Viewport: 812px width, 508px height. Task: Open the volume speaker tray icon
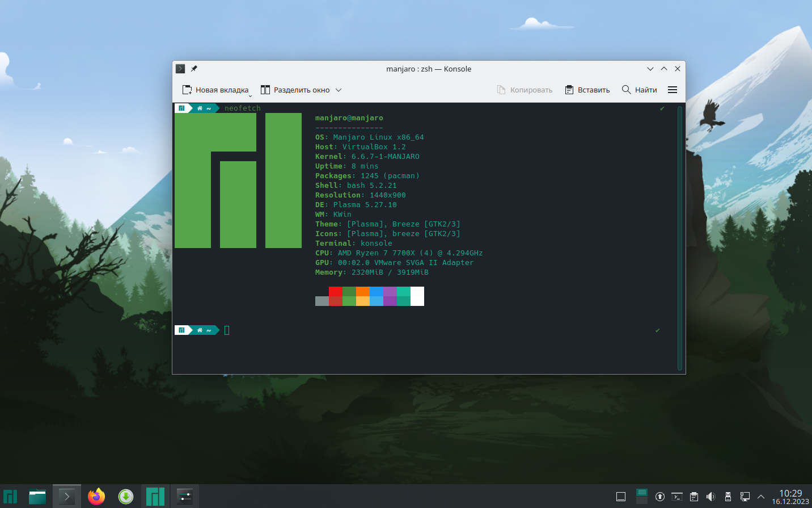click(711, 497)
